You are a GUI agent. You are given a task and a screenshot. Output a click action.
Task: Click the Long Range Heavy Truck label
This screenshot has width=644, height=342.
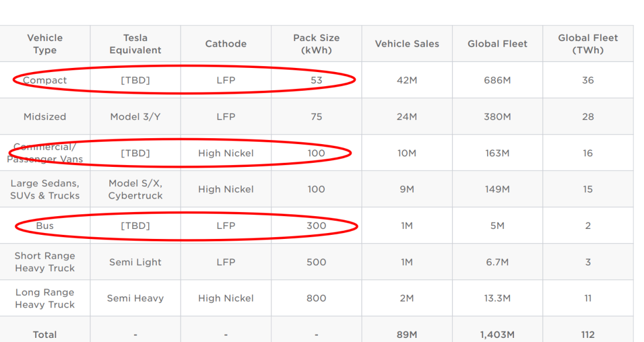click(x=44, y=299)
